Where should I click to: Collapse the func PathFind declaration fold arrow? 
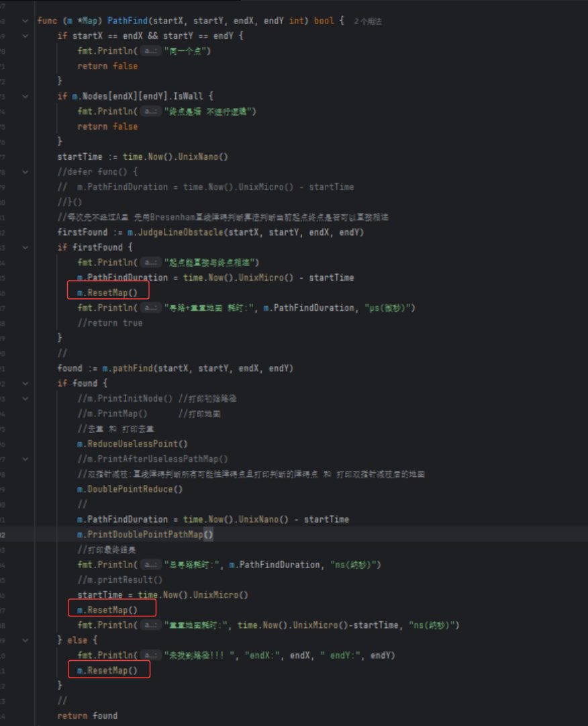26,21
